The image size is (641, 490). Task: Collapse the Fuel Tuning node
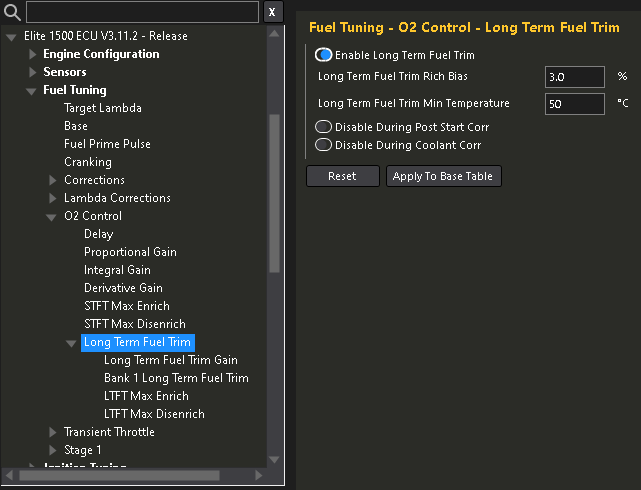(33, 90)
